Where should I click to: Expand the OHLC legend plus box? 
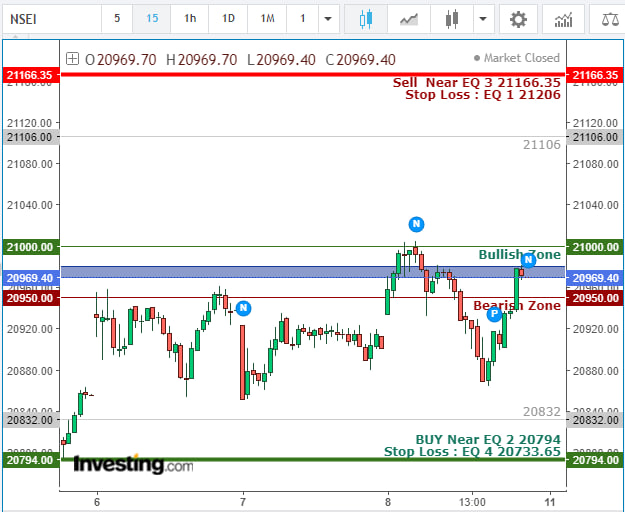point(72,59)
